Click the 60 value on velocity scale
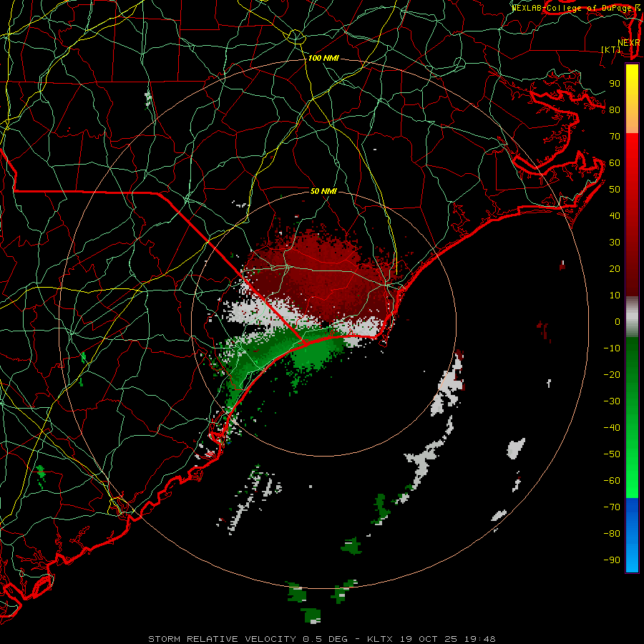This screenshot has height=644, width=644. (x=615, y=163)
